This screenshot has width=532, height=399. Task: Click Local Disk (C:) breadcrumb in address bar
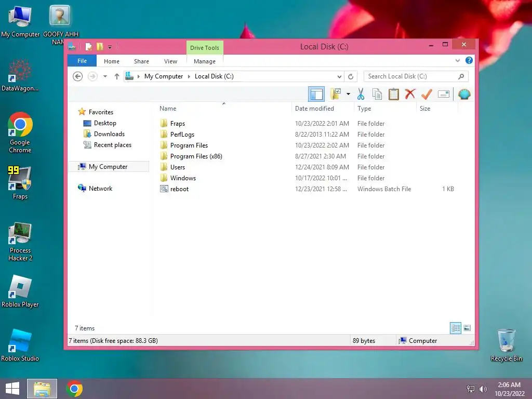click(214, 76)
